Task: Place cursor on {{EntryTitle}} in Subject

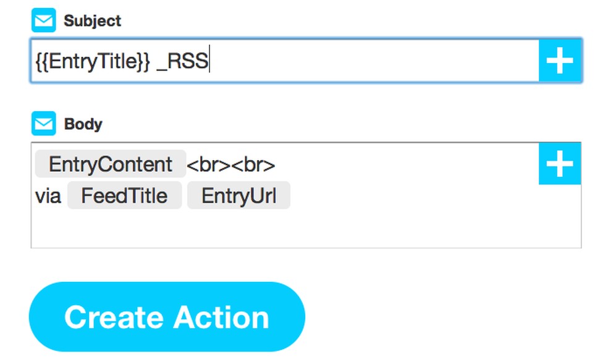Action: pos(93,62)
